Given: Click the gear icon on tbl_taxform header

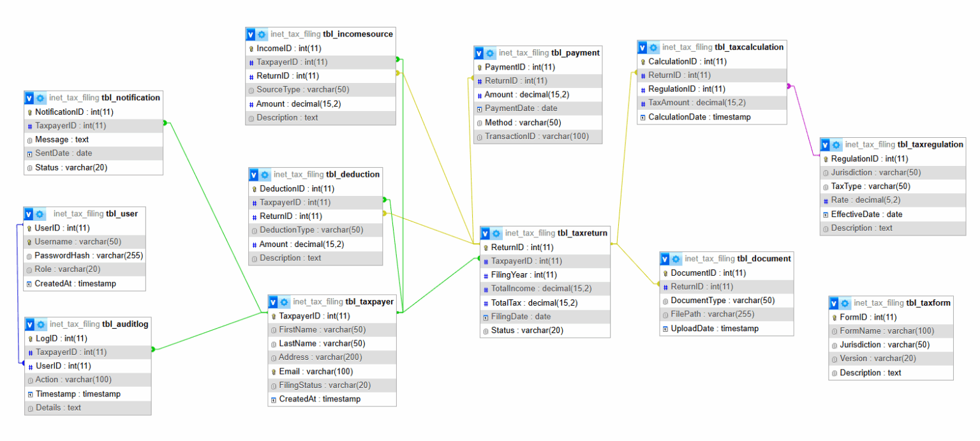Looking at the screenshot, I should (x=844, y=303).
